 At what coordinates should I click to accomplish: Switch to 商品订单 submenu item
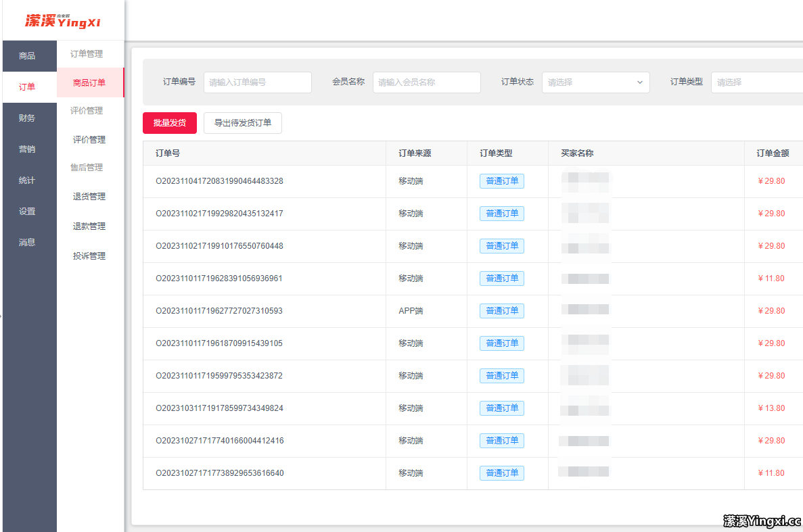pyautogui.click(x=89, y=82)
